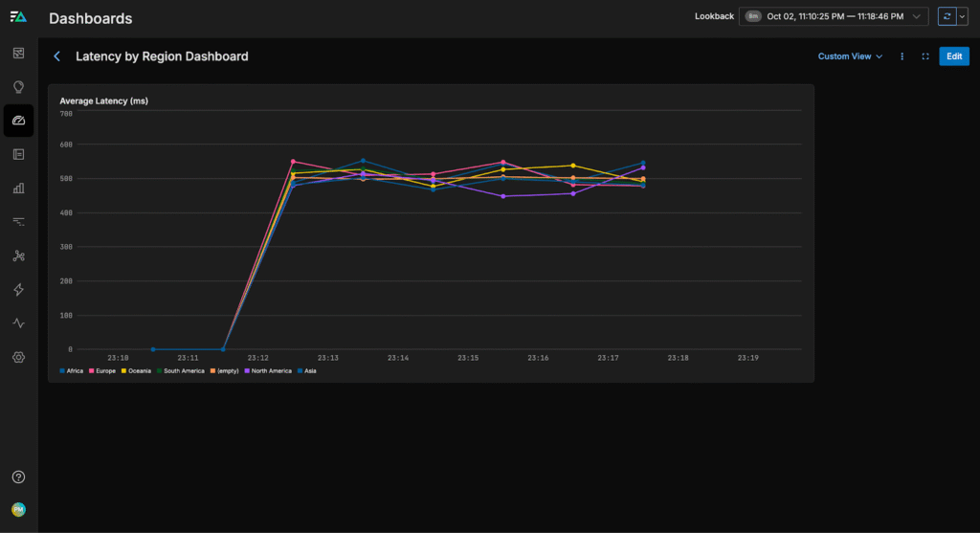The width and height of the screenshot is (980, 533).
Task: Open the user profile avatar menu
Action: click(x=18, y=510)
